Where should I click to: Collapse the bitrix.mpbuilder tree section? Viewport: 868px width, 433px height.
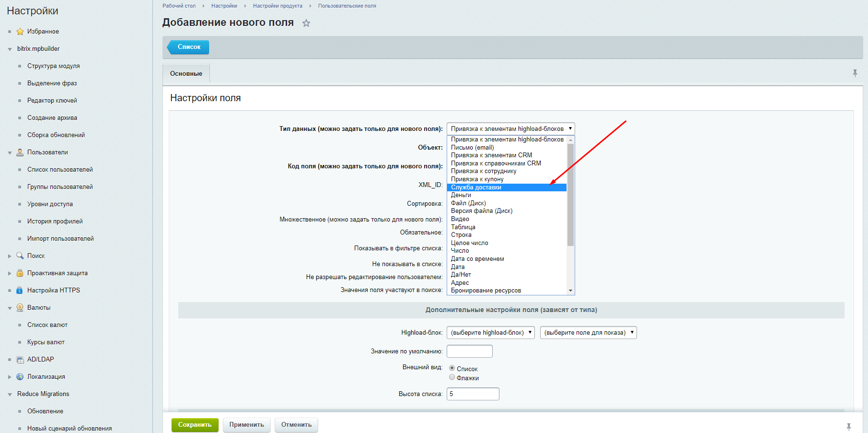tap(10, 49)
